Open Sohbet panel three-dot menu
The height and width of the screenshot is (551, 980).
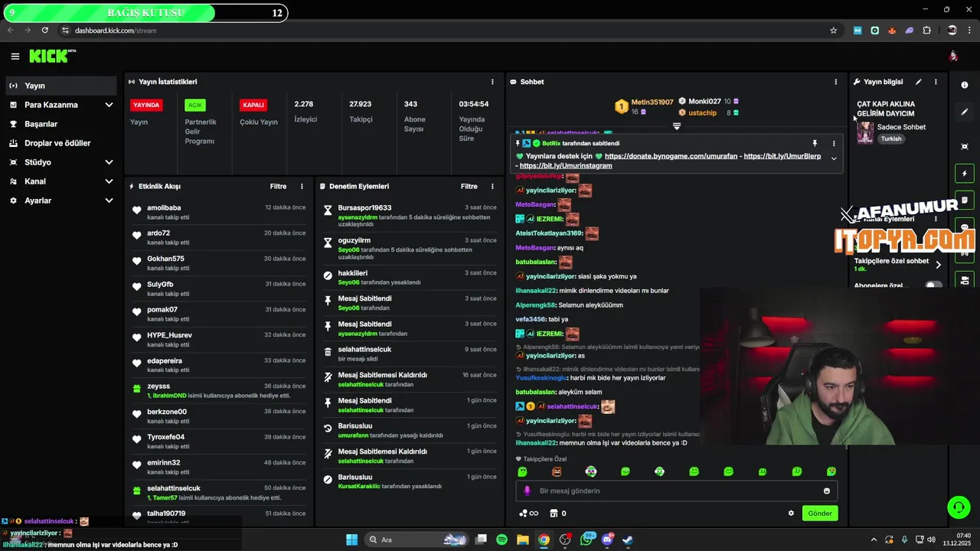pos(835,82)
